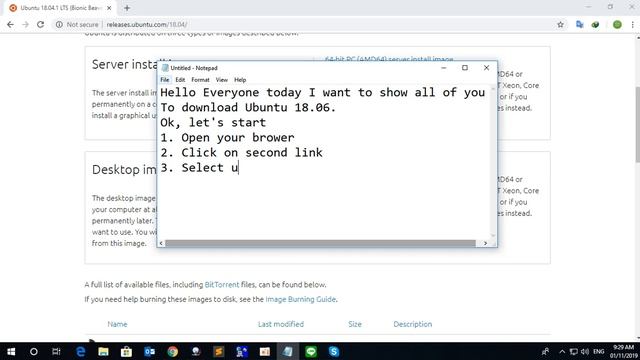Click the 'Desktop image' heading in Chrome
The height and width of the screenshot is (360, 640).
(x=124, y=170)
